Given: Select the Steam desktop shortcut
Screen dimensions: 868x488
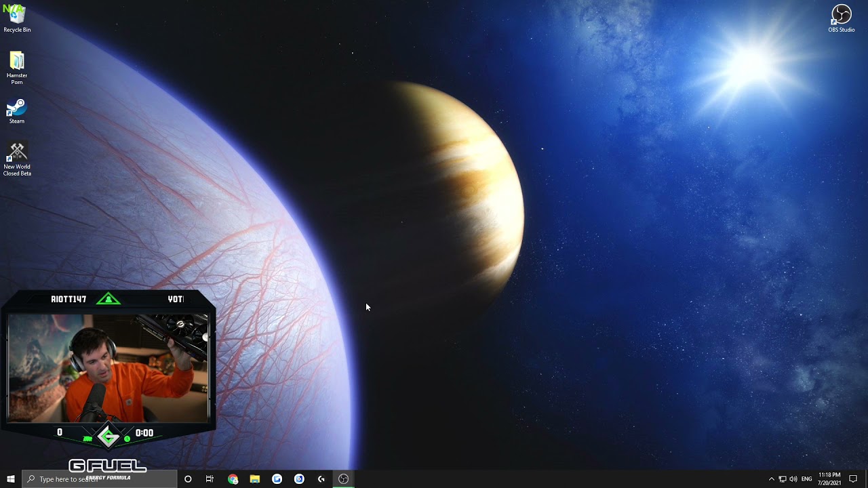Looking at the screenshot, I should pos(17,111).
